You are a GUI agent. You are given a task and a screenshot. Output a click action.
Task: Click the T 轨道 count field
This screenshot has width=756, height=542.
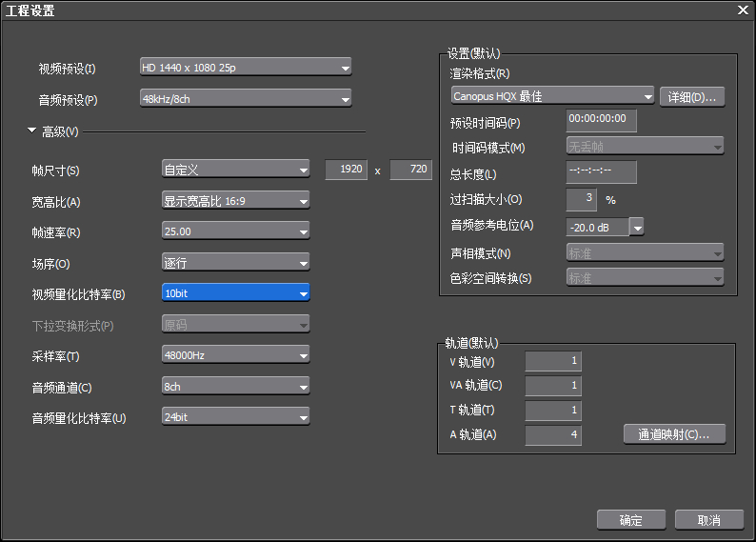coord(553,410)
